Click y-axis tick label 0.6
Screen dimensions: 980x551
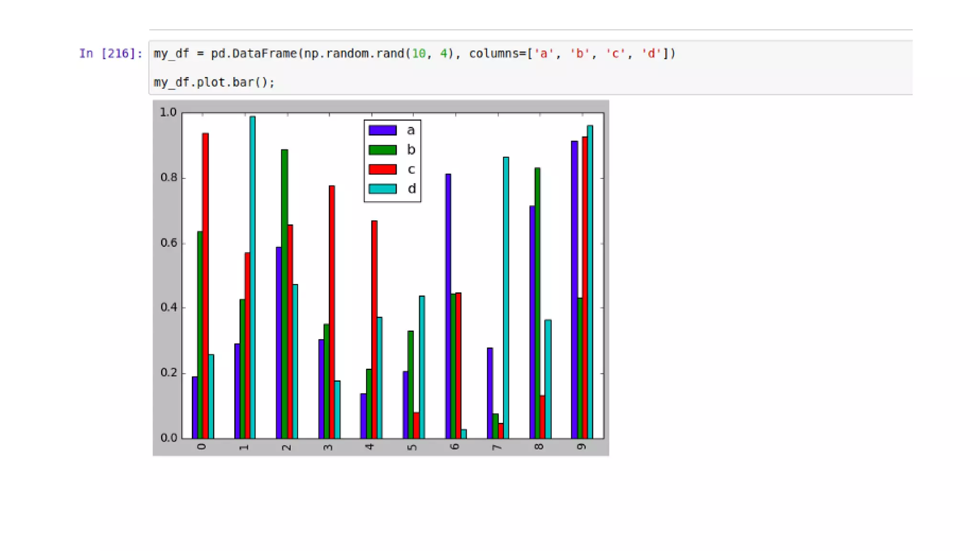(x=168, y=242)
